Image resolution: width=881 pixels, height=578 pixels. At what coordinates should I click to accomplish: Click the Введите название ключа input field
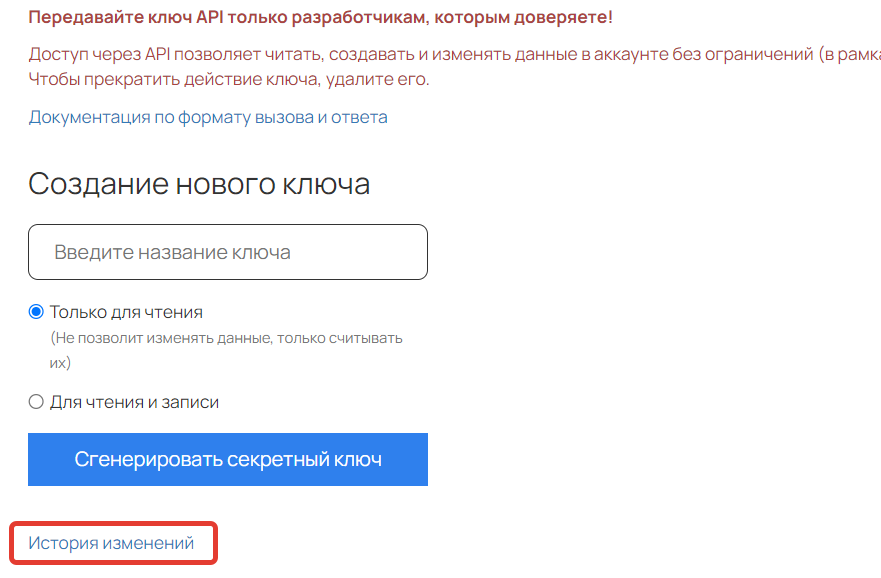(228, 252)
